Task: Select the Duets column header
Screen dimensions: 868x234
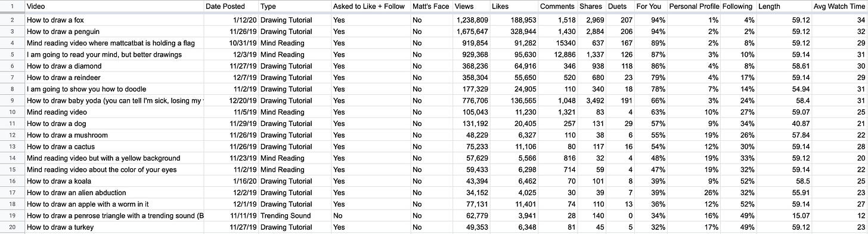Action: (x=619, y=7)
